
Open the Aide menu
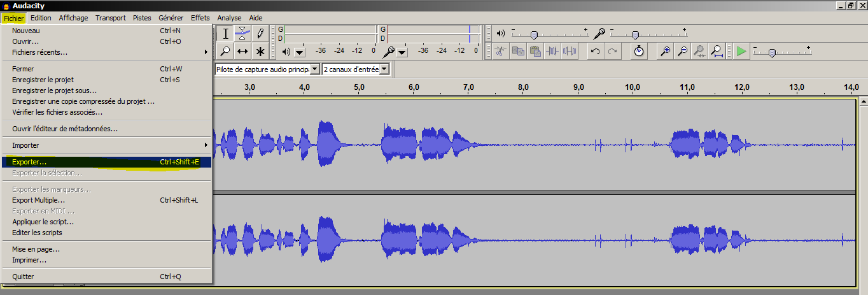point(255,18)
